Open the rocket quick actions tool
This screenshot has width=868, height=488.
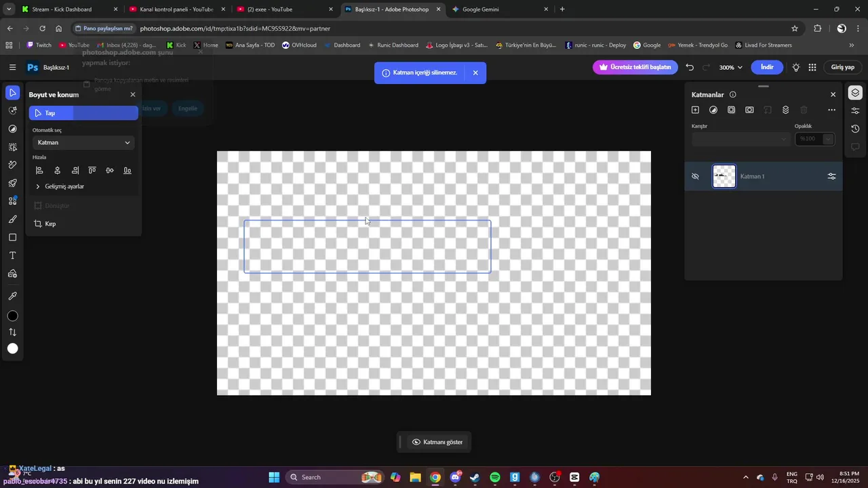point(12,183)
